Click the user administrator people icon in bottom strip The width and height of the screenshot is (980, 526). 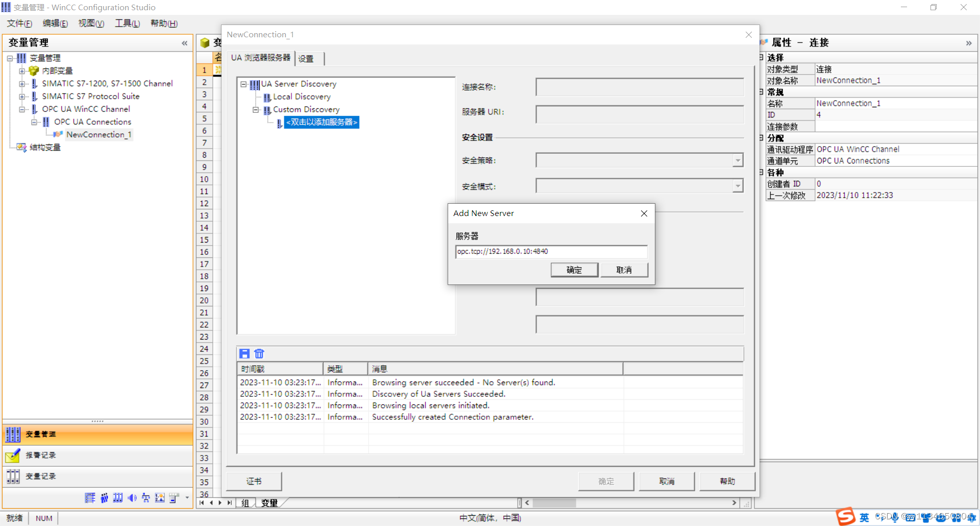104,498
